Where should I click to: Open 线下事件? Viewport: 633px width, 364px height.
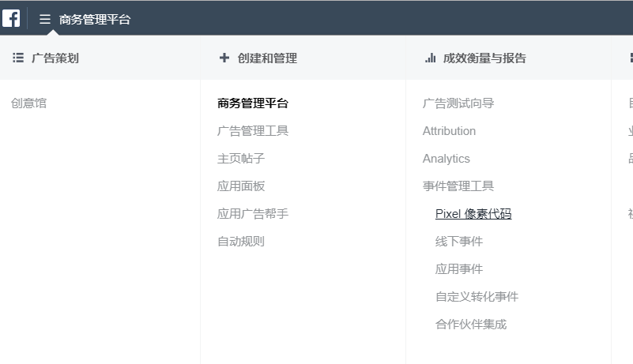coord(459,242)
